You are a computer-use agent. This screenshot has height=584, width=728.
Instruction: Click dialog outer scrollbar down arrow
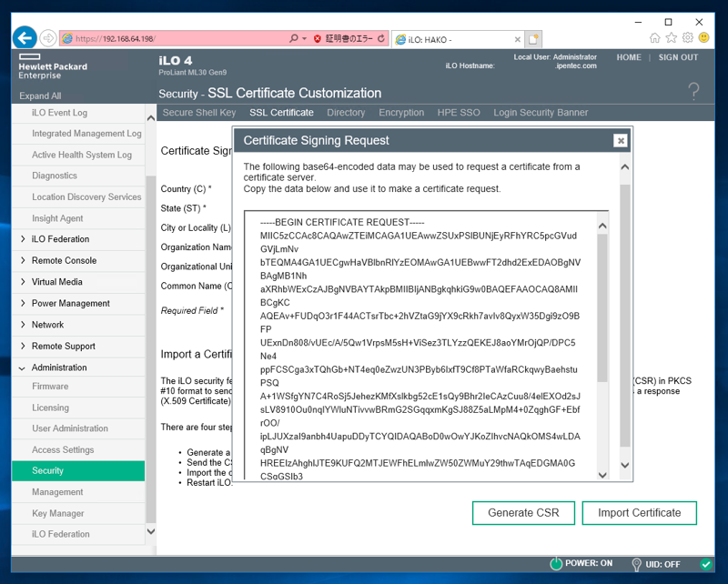[x=625, y=465]
